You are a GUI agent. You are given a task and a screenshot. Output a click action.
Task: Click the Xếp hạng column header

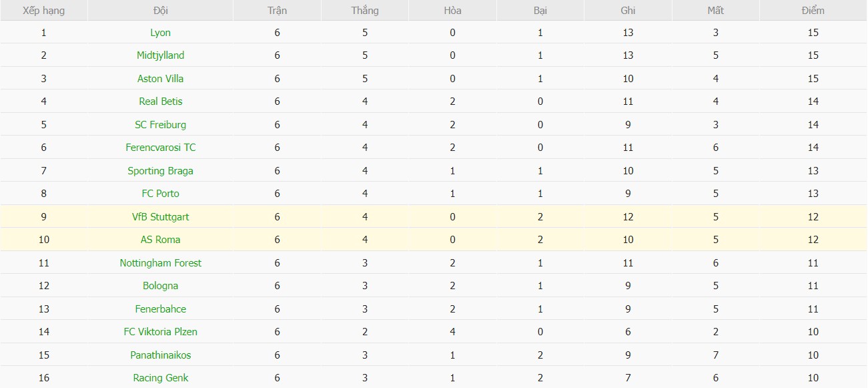tap(44, 11)
